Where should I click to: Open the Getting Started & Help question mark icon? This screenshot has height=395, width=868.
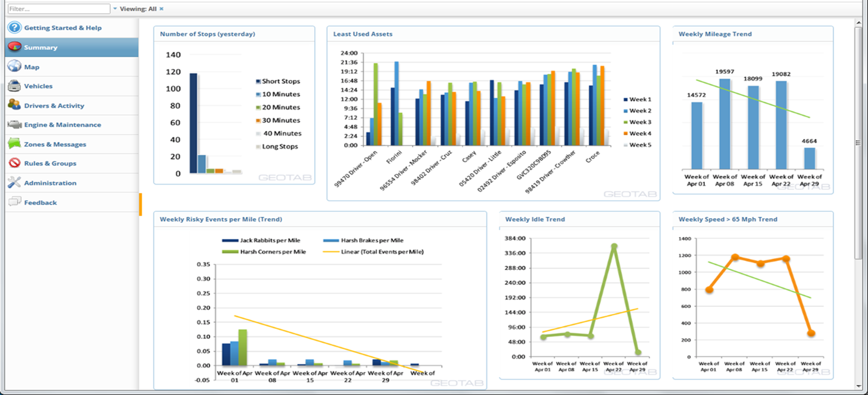14,28
